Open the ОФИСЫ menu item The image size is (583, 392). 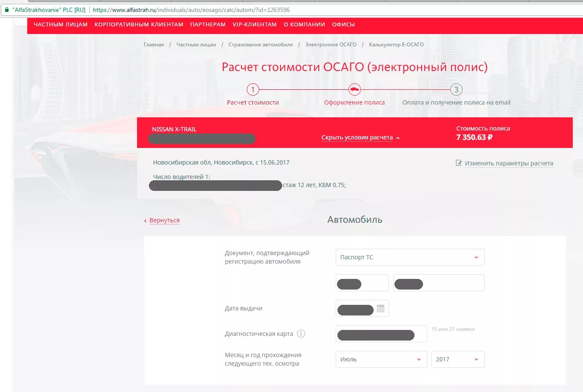pyautogui.click(x=343, y=25)
